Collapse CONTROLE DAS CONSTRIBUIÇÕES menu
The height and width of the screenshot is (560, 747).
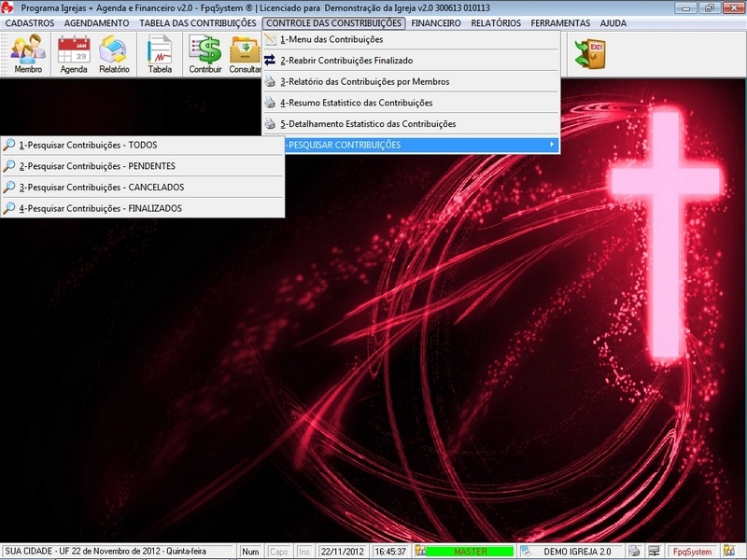tap(333, 22)
